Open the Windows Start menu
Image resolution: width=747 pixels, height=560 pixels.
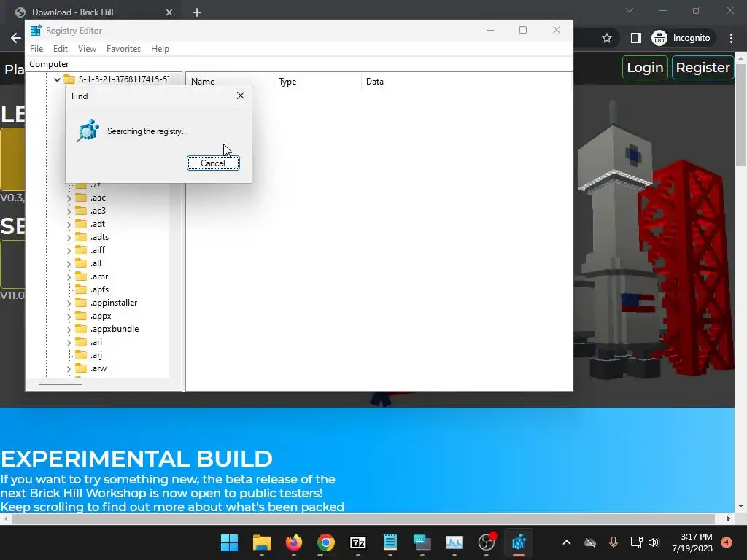pos(229,542)
